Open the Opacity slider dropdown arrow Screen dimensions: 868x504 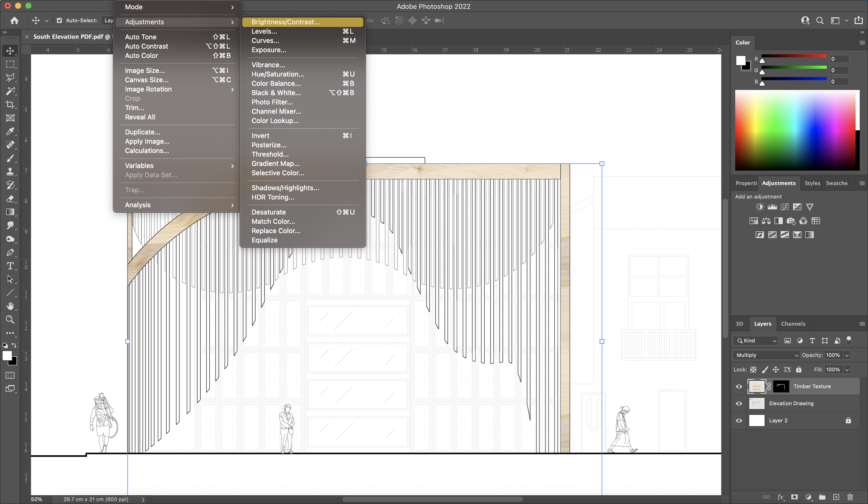pyautogui.click(x=847, y=355)
